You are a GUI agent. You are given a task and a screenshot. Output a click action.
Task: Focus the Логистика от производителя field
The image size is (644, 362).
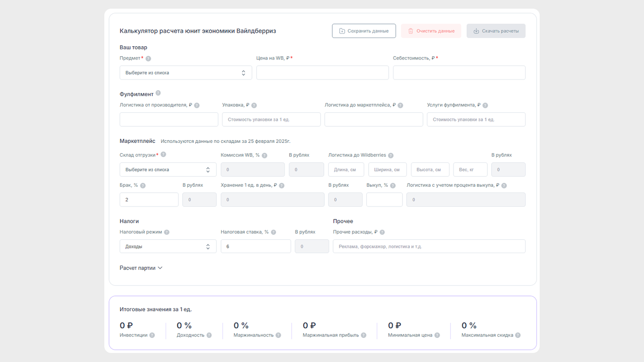point(169,119)
